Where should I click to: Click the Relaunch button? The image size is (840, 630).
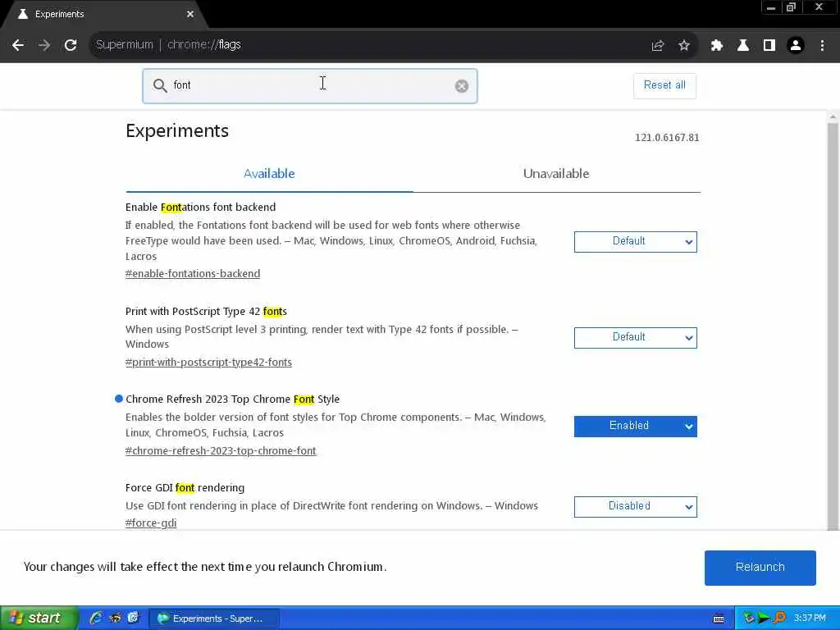pyautogui.click(x=760, y=568)
